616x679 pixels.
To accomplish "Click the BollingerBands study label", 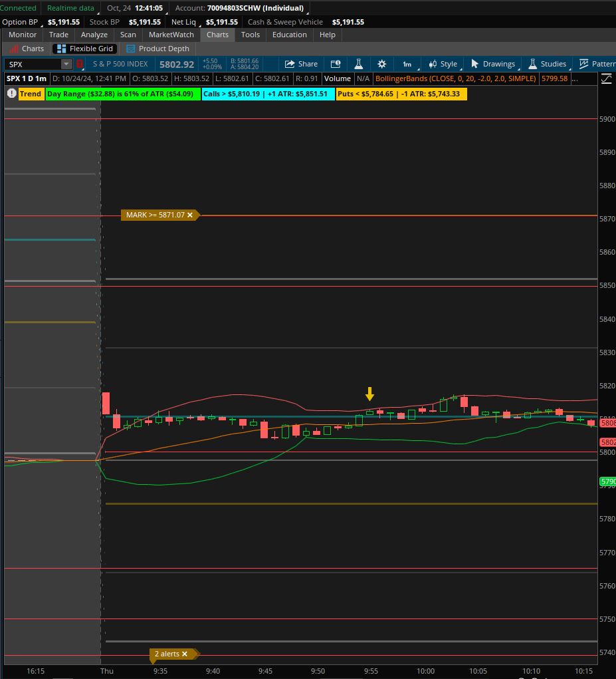I will 455,79.
